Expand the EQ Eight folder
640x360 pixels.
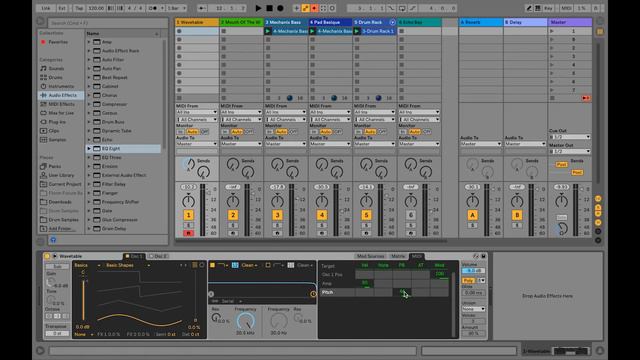tap(89, 149)
